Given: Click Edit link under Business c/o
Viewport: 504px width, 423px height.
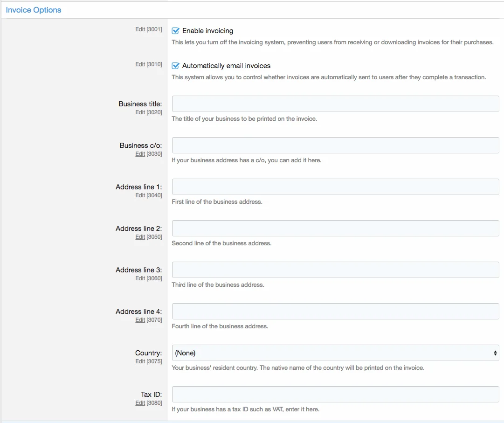Looking at the screenshot, I should (x=140, y=154).
